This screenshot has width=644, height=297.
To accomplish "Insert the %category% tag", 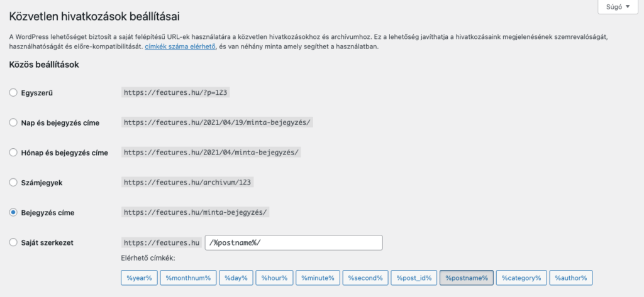I will pyautogui.click(x=521, y=278).
